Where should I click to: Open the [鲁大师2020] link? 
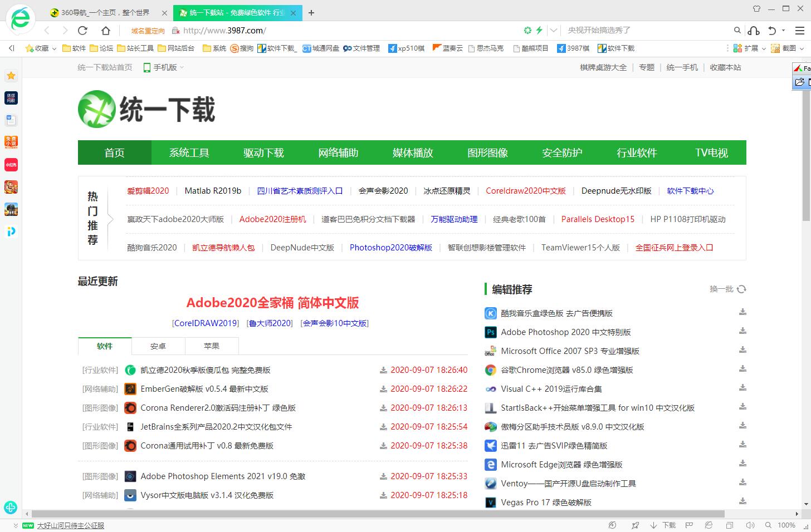pos(270,323)
